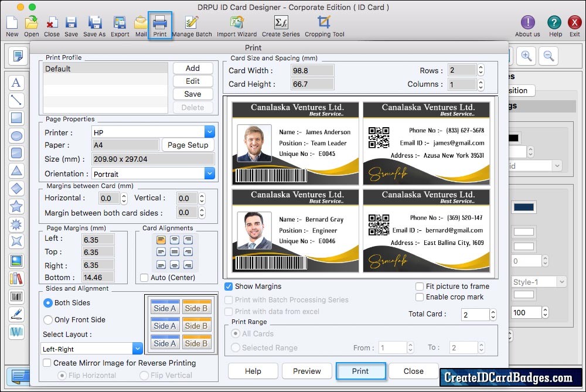
Task: Select the Rectangle shape tool
Action: click(x=16, y=118)
